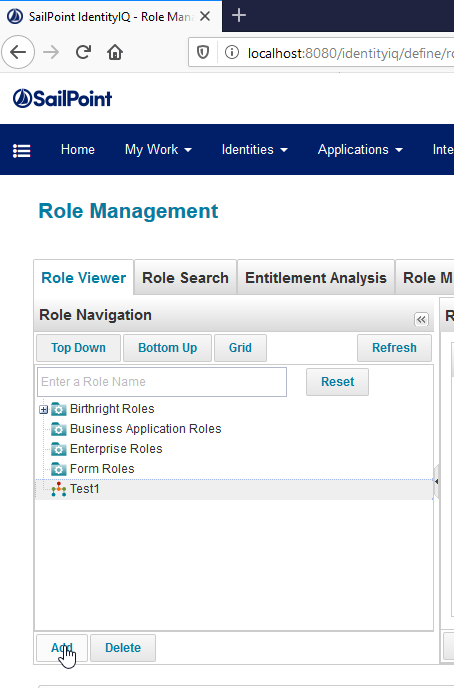
Task: Open the My Work dropdown menu
Action: pyautogui.click(x=158, y=150)
